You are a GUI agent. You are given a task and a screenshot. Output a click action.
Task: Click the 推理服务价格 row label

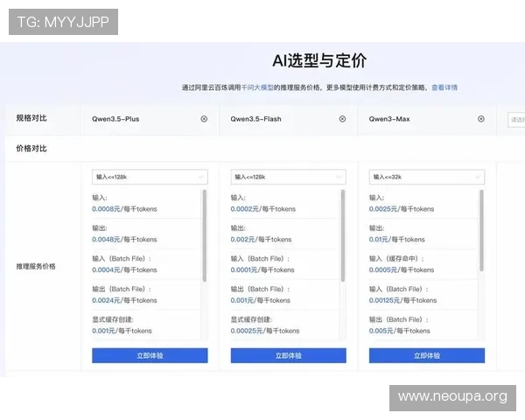click(36, 266)
